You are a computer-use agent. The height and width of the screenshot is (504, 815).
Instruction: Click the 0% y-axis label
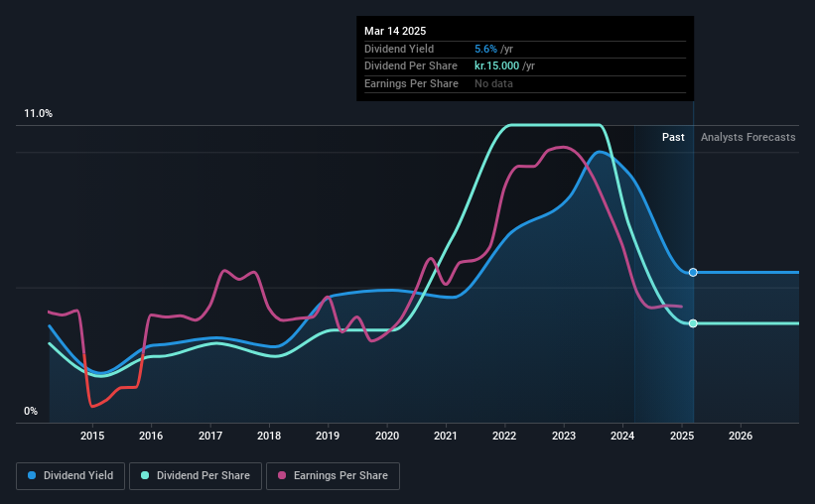point(31,411)
